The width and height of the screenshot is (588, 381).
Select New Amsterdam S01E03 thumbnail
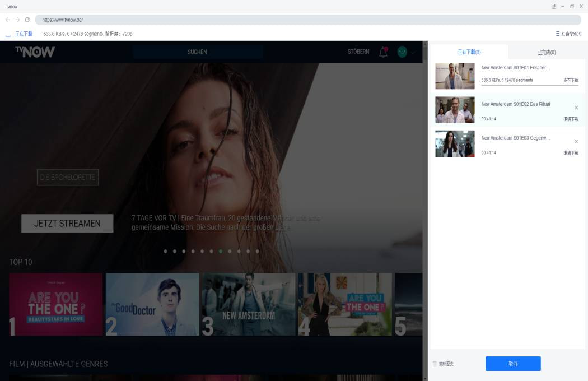point(455,144)
